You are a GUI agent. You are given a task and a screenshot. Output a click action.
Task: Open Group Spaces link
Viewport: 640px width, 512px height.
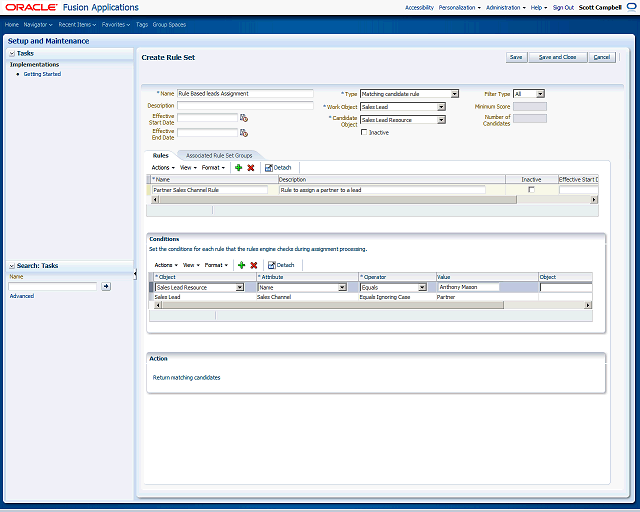[x=169, y=24]
